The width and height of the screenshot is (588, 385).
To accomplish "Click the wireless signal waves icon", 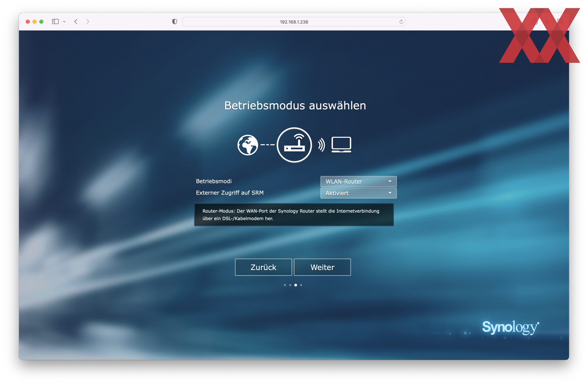I will pyautogui.click(x=321, y=145).
